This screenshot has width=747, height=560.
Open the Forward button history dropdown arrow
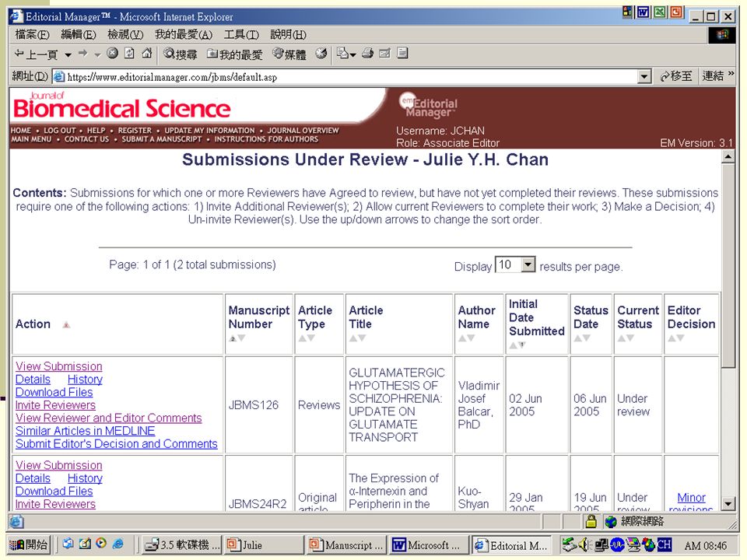98,54
